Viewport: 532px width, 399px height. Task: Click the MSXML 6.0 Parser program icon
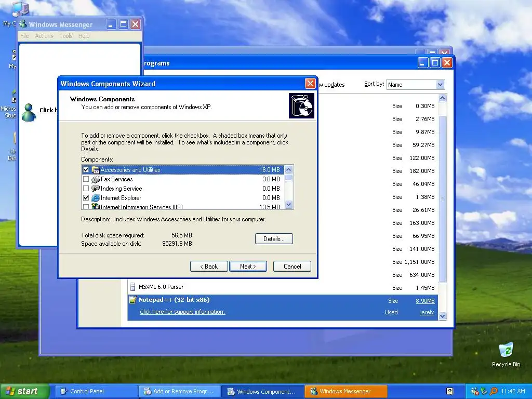pyautogui.click(x=132, y=287)
